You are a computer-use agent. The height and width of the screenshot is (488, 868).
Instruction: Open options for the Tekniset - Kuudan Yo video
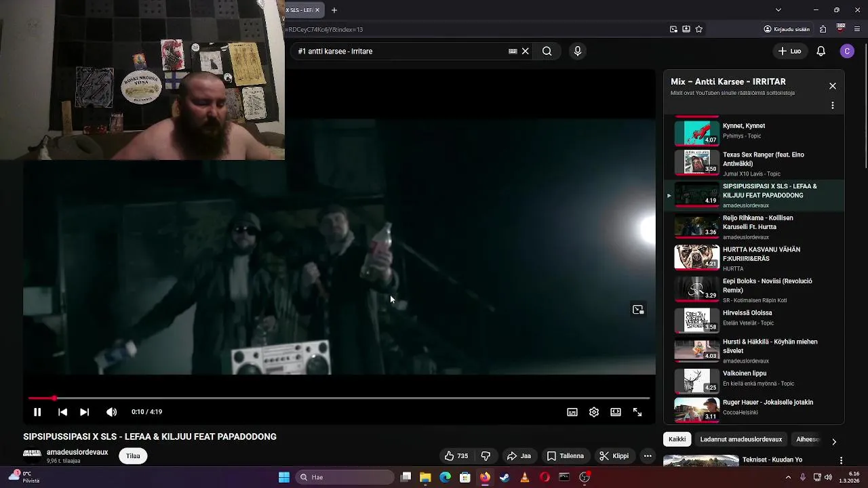coord(841,461)
